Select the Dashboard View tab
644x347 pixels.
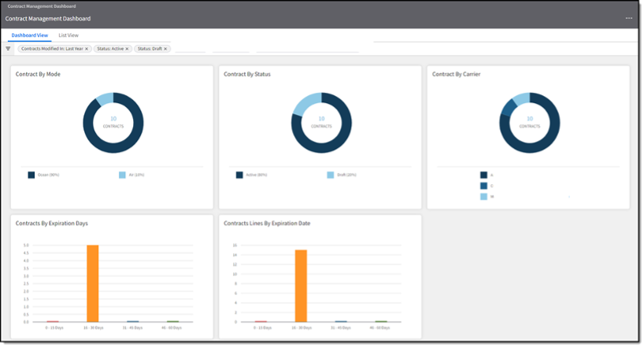tap(30, 35)
